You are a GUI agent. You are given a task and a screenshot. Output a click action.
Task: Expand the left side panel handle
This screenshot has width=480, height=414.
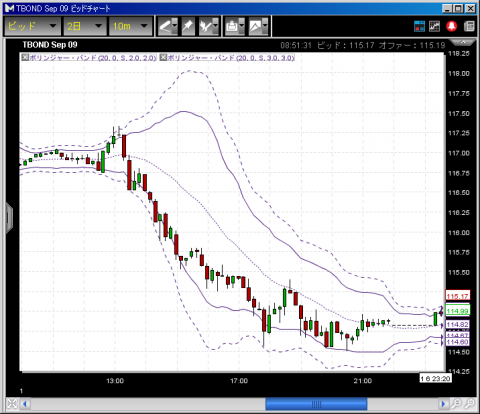[x=9, y=218]
